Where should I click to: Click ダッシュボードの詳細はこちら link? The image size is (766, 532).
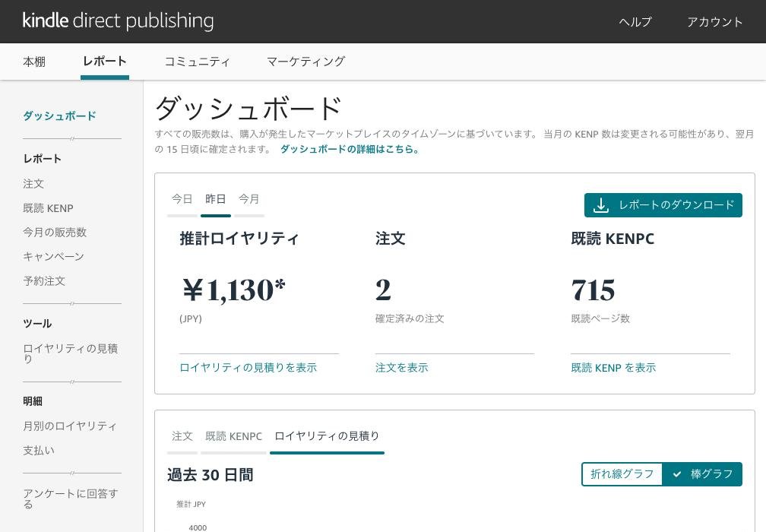click(x=350, y=149)
